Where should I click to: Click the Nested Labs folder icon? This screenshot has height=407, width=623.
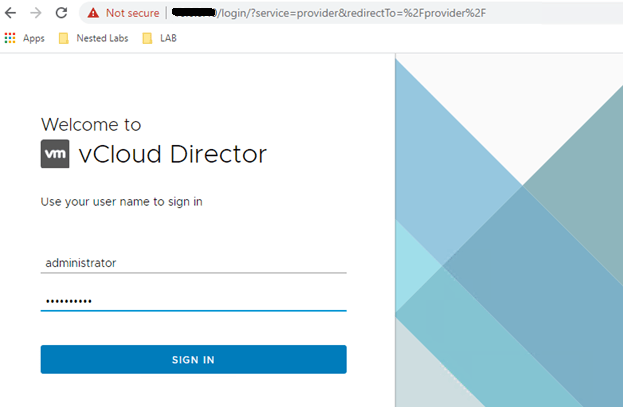click(x=64, y=38)
